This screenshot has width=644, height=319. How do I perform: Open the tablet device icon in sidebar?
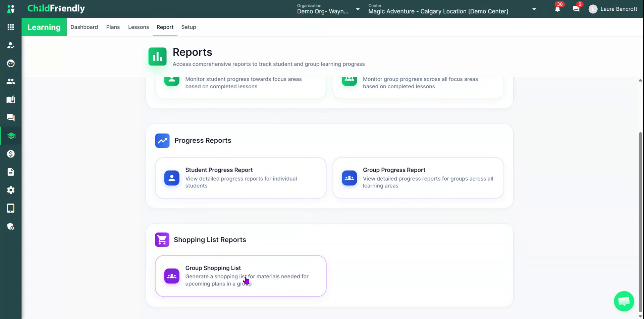coord(11,208)
